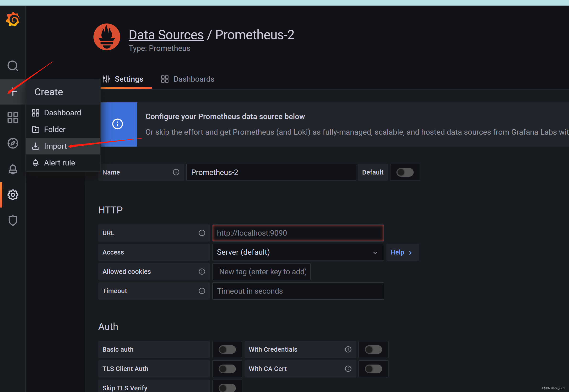
Task: Click info icon beside Allowed cookies
Action: (202, 271)
